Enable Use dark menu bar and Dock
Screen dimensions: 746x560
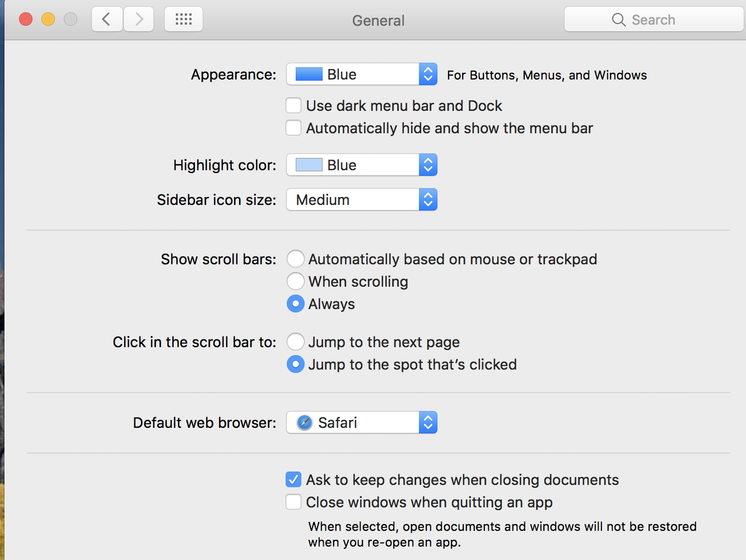(293, 106)
